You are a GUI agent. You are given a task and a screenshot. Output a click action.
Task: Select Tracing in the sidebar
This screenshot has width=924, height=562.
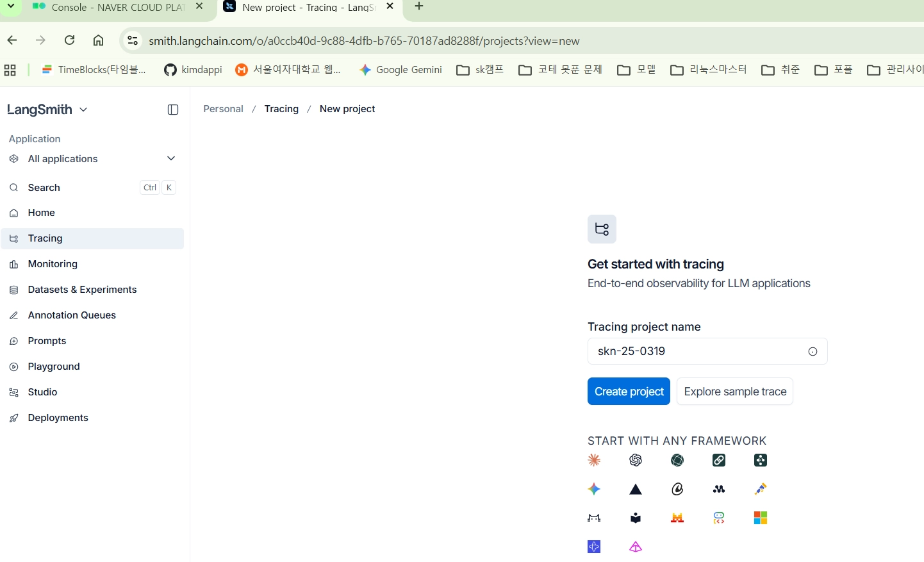point(92,238)
